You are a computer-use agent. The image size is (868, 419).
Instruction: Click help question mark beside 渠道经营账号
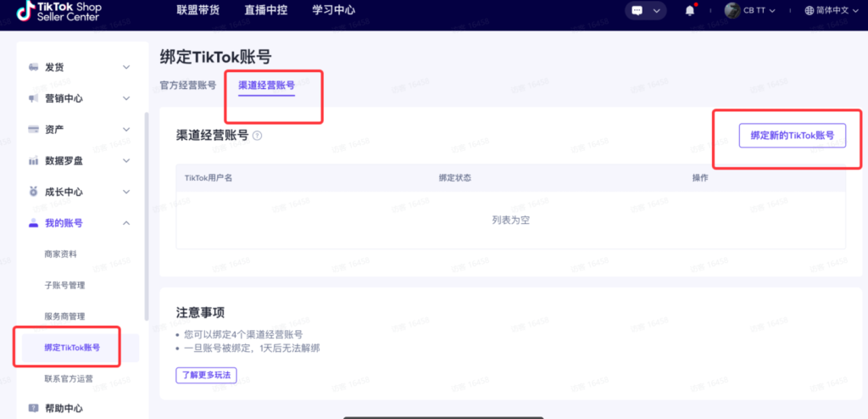click(257, 135)
